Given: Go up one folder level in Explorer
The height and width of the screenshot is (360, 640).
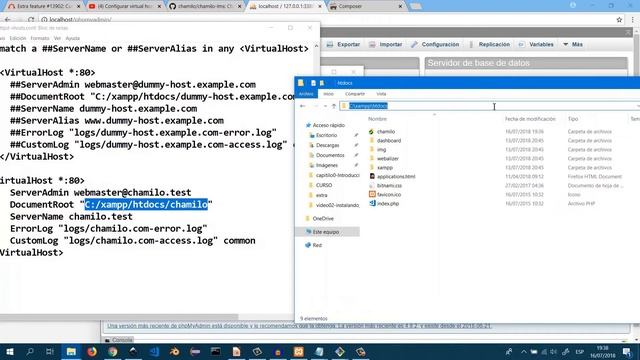Looking at the screenshot, I should (333, 106).
